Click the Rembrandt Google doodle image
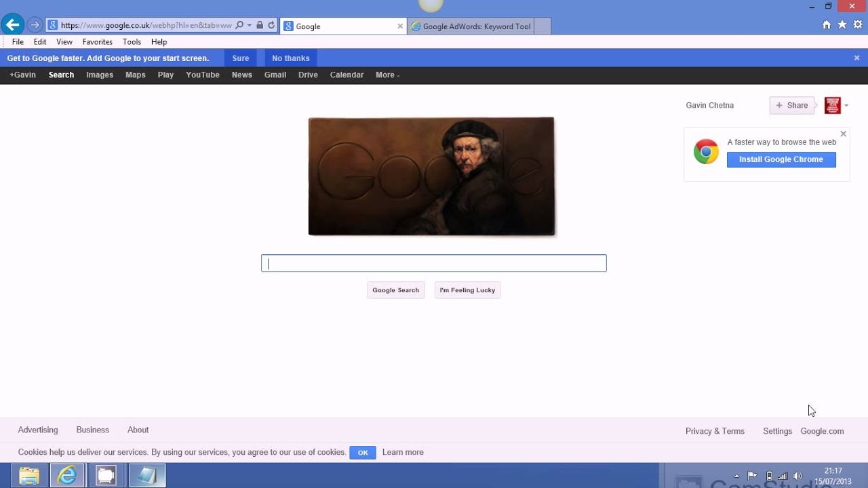868x488 pixels. click(431, 176)
